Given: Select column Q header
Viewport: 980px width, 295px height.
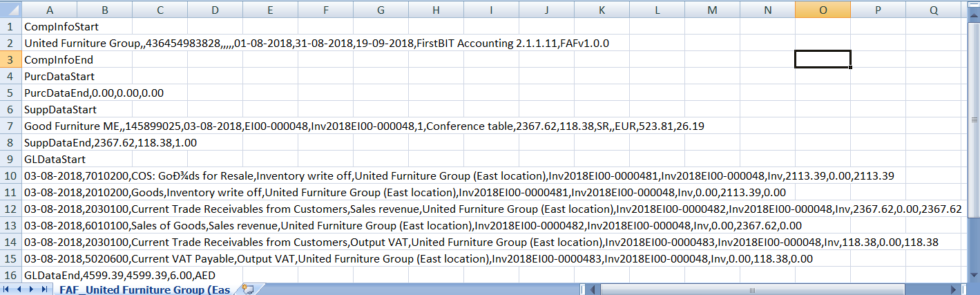Looking at the screenshot, I should pyautogui.click(x=933, y=10).
